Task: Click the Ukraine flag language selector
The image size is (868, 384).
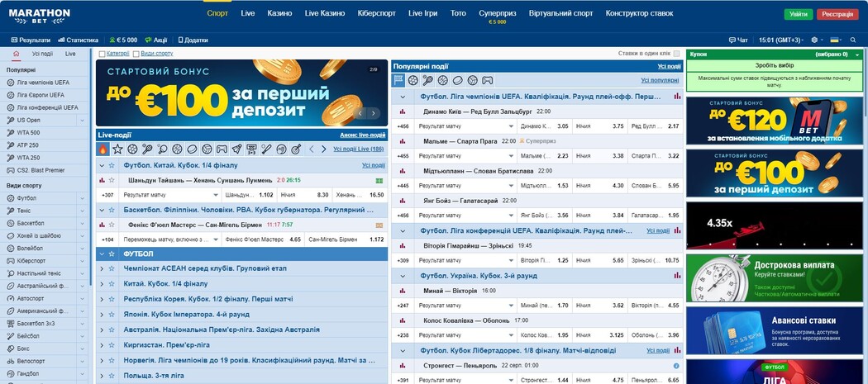Action: 836,40
